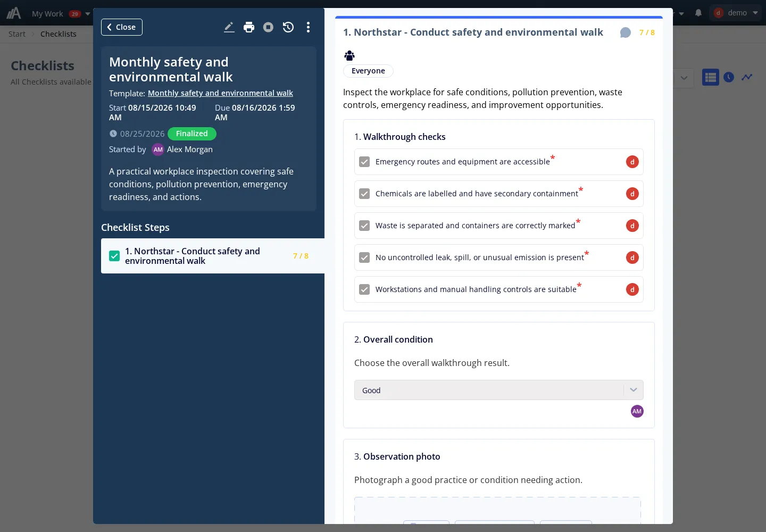Open the demo user account dropdown

pos(737,13)
